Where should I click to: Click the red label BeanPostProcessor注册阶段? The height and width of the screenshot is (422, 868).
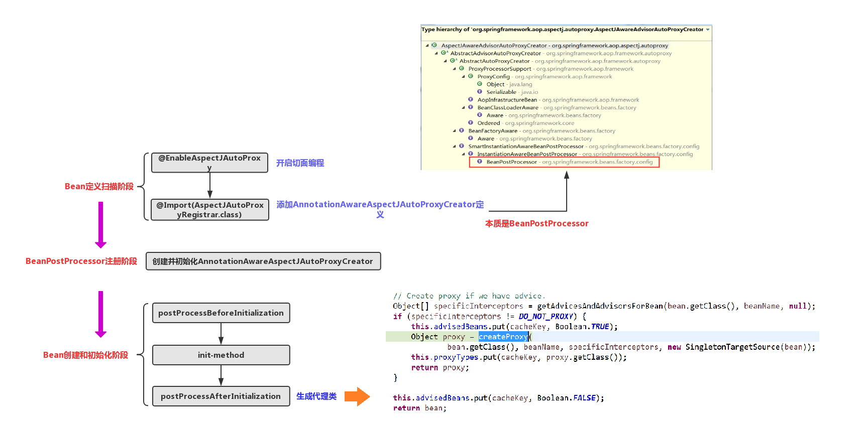point(81,261)
